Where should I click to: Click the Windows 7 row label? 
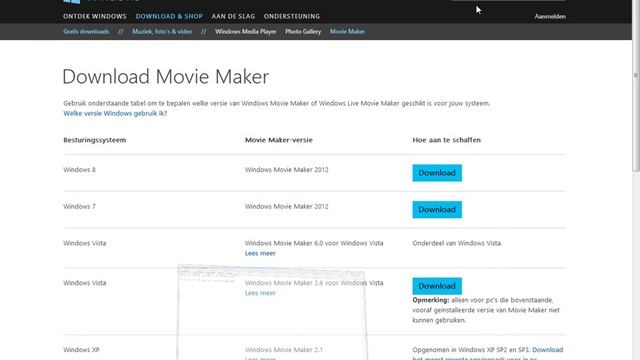click(79, 207)
